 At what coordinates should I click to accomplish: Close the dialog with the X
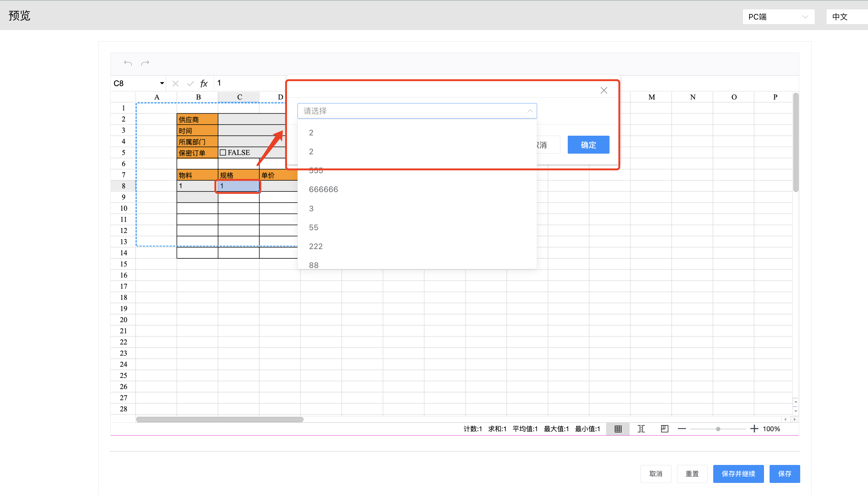(604, 90)
